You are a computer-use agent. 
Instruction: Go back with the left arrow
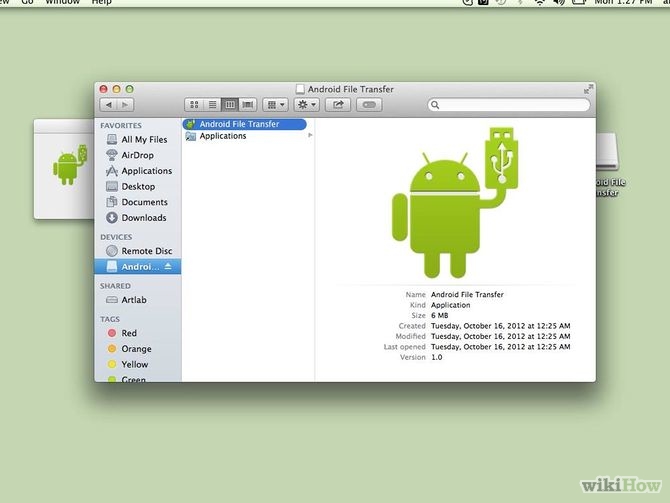coord(109,105)
